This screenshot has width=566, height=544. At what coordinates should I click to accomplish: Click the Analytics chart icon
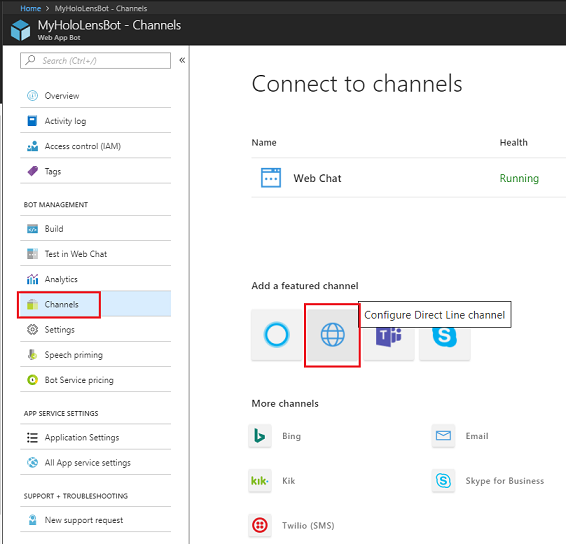32,279
